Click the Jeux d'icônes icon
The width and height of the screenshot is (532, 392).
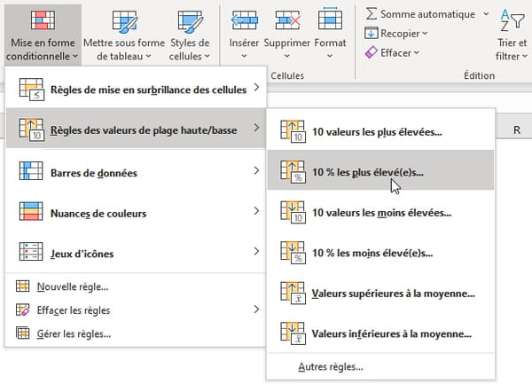(31, 251)
